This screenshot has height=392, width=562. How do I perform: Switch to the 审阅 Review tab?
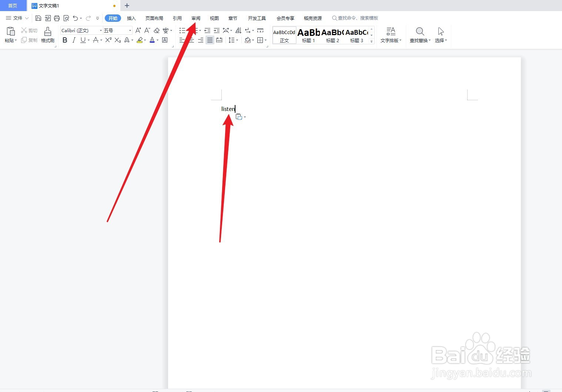coord(196,18)
